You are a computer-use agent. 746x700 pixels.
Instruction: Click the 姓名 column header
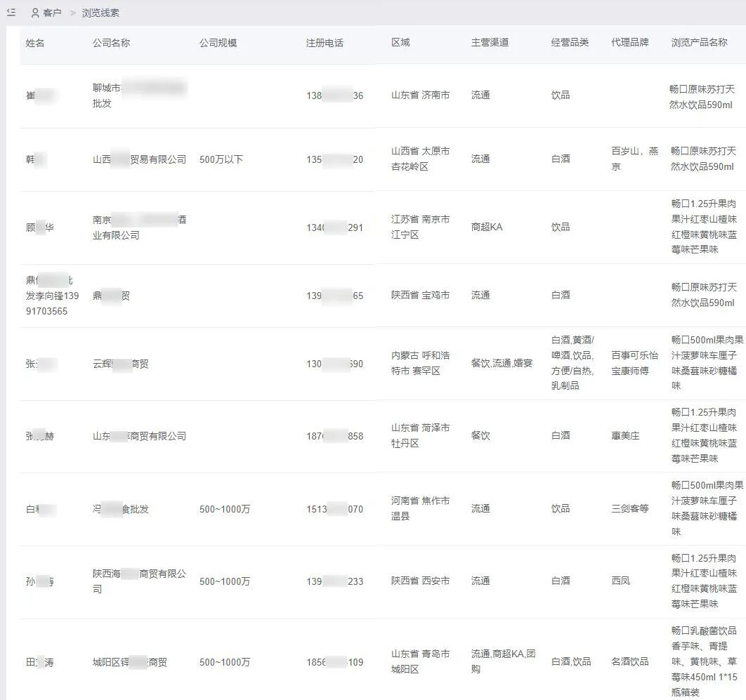[35, 43]
